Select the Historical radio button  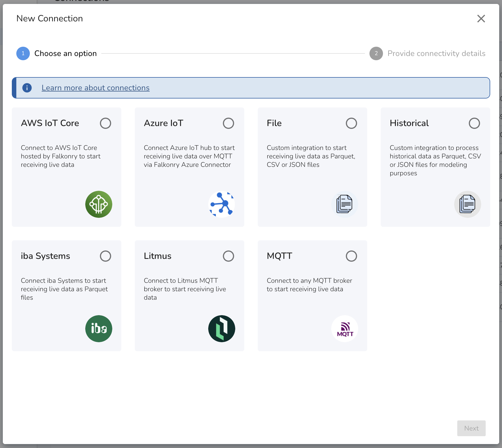(474, 123)
